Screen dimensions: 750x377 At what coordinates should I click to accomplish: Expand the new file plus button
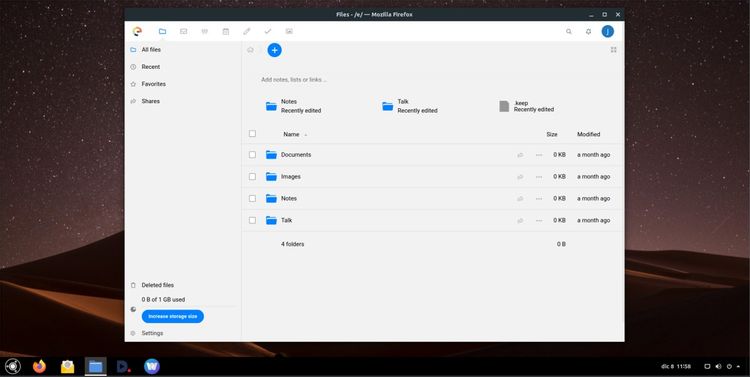point(275,50)
